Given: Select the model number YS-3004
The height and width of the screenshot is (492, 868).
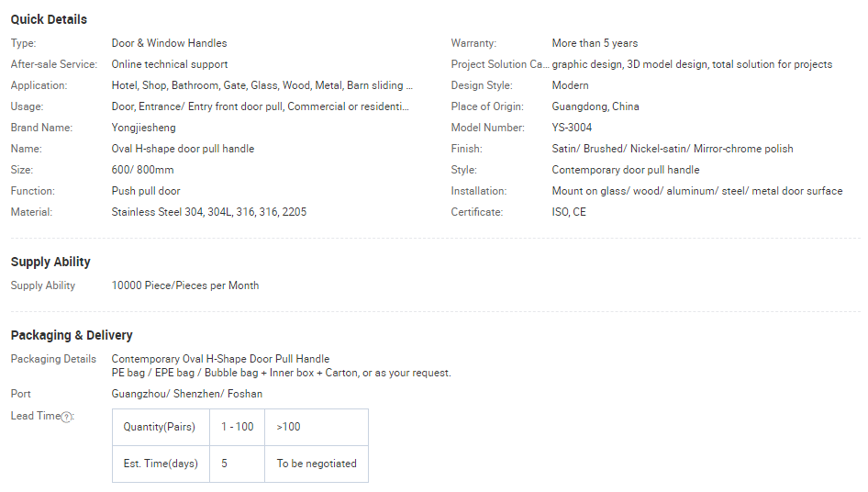Looking at the screenshot, I should click(x=572, y=128).
